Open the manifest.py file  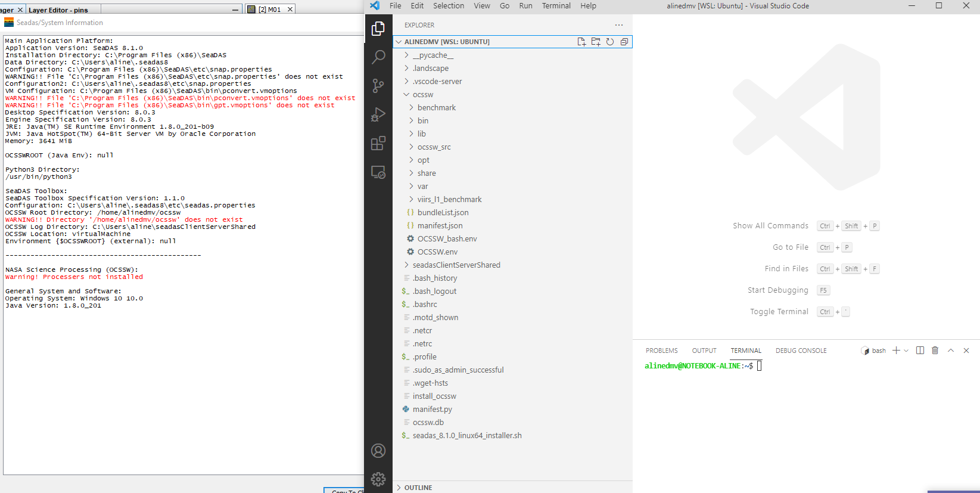click(432, 410)
